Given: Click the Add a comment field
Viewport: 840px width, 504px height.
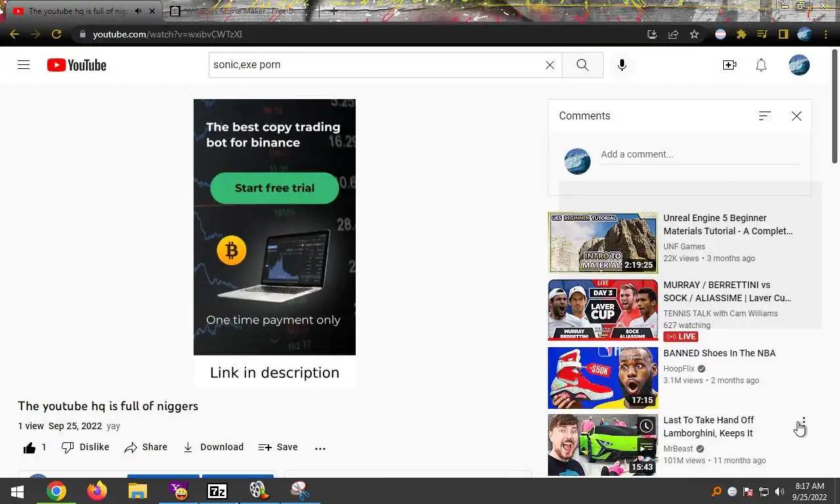Looking at the screenshot, I should coord(701,154).
